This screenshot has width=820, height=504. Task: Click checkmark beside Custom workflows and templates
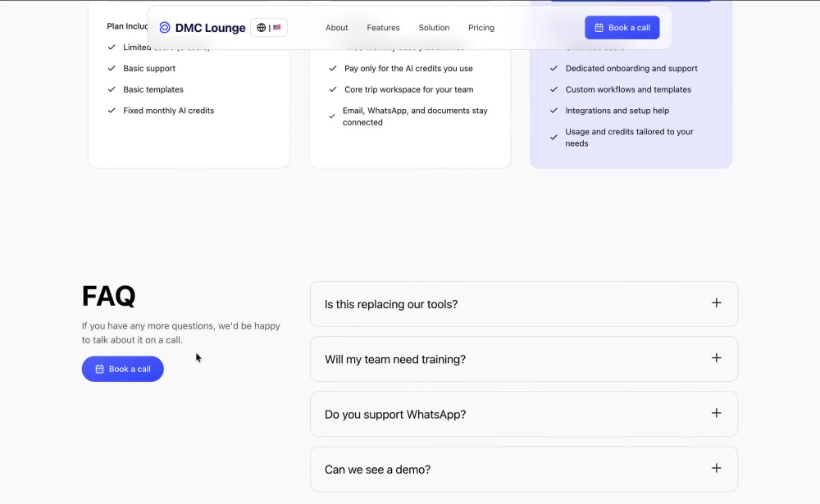coord(553,89)
